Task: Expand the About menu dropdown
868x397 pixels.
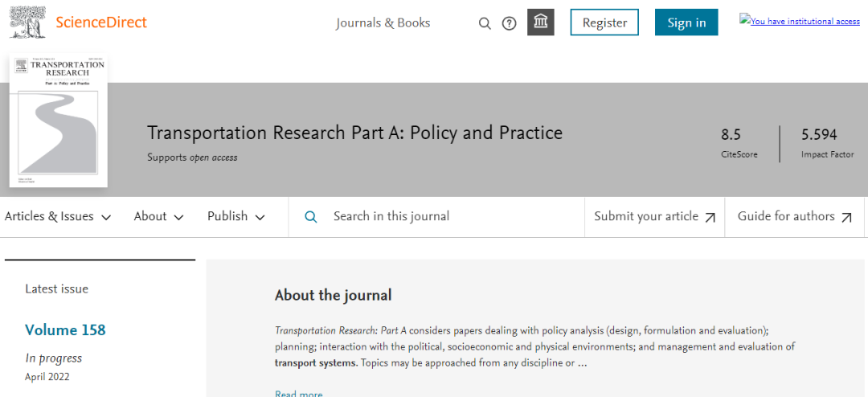Action: tap(159, 216)
